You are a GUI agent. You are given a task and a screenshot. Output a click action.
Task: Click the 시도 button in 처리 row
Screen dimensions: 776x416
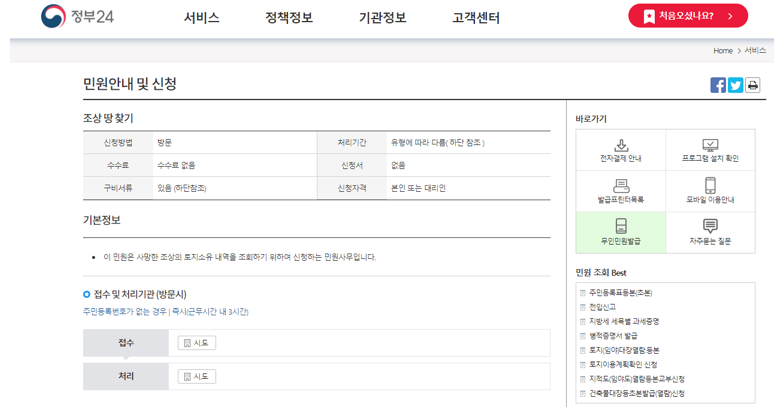(x=196, y=376)
